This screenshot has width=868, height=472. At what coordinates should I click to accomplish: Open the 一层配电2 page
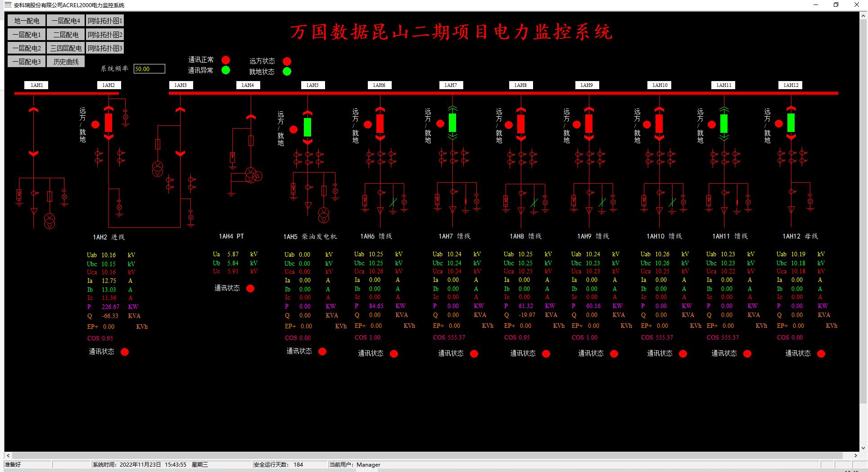27,48
